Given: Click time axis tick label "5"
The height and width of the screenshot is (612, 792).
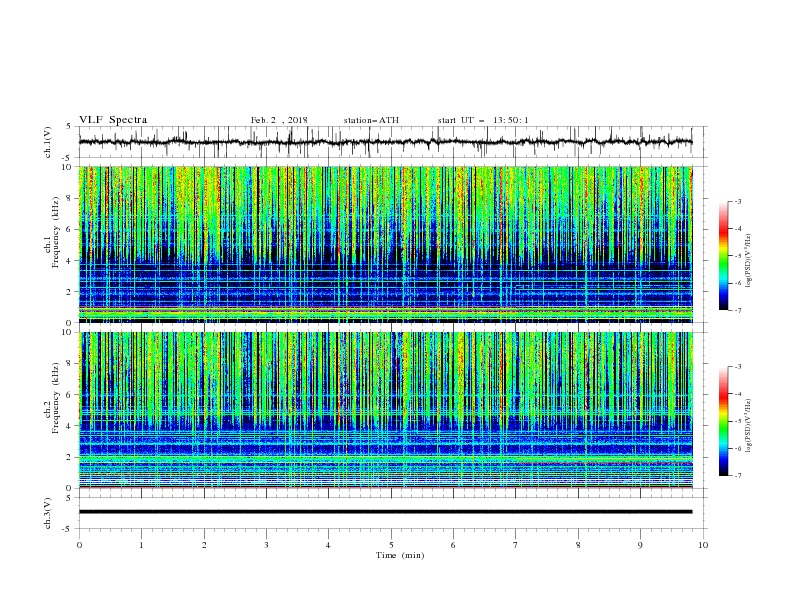Looking at the screenshot, I should tap(391, 545).
